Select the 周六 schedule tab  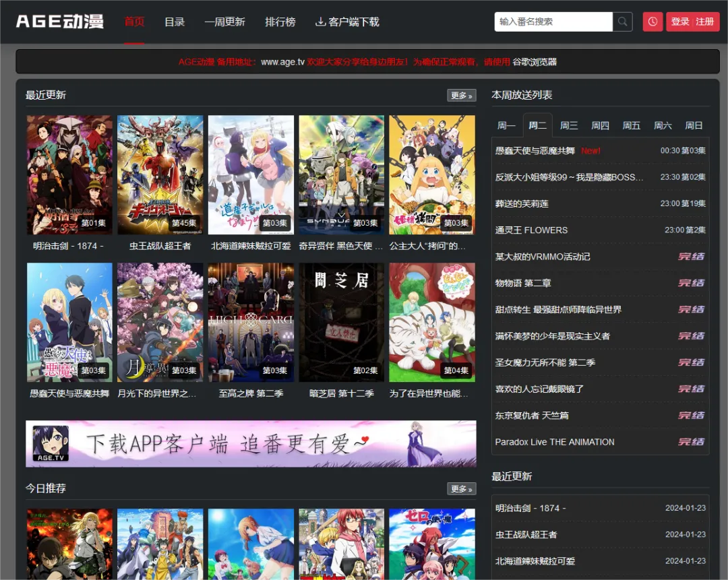pyautogui.click(x=663, y=125)
